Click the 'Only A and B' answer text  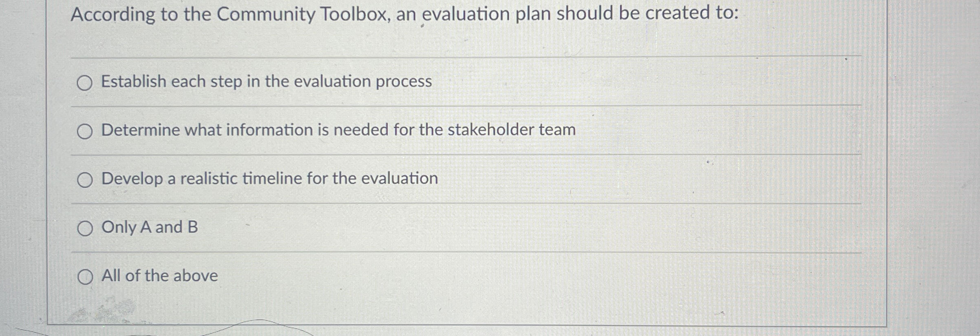tap(150, 227)
